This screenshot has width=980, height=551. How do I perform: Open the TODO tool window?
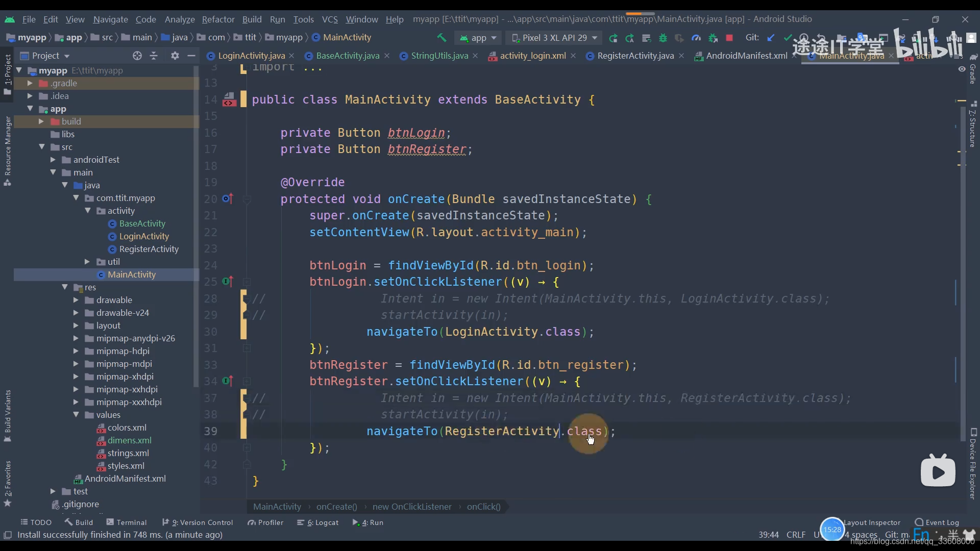click(x=36, y=522)
